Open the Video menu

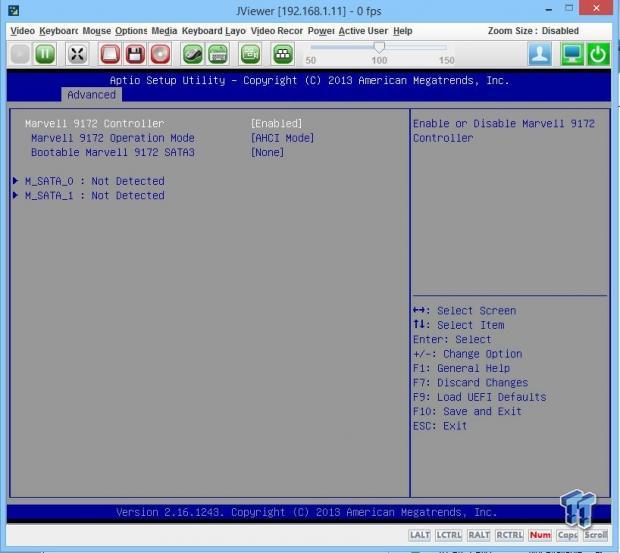point(23,31)
